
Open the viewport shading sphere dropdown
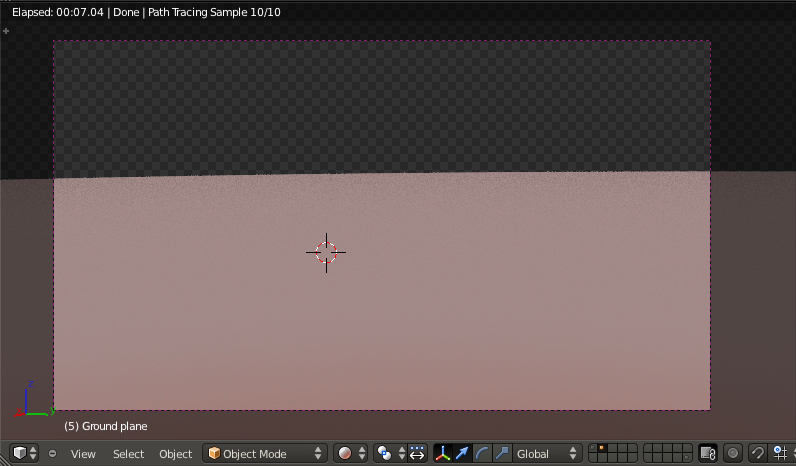pos(351,453)
